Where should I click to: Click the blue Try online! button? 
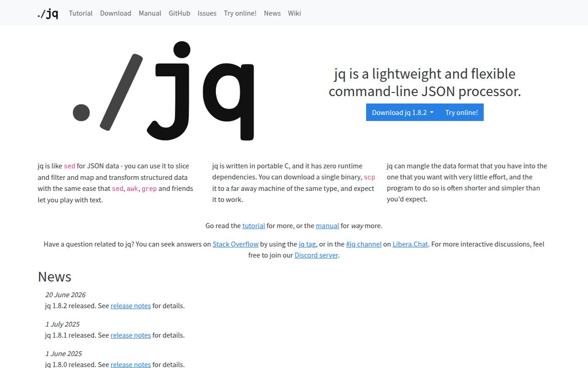[462, 112]
